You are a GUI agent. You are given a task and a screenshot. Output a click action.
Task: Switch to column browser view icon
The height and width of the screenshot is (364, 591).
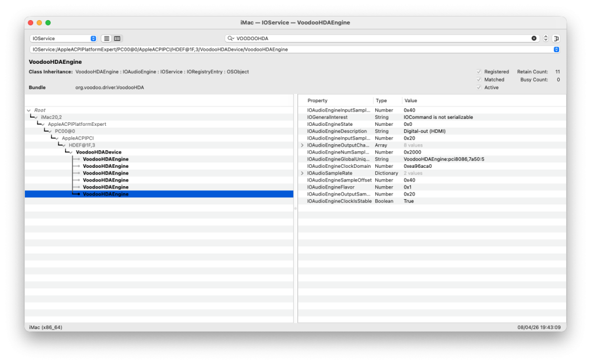(117, 38)
